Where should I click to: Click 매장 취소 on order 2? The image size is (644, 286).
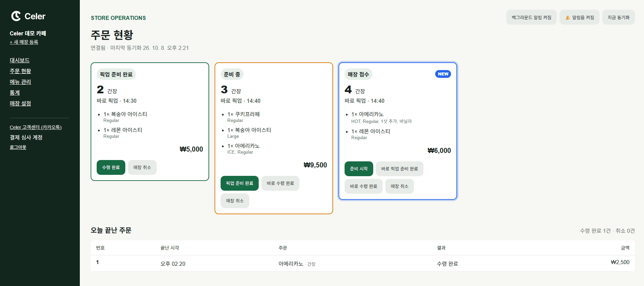(142, 167)
